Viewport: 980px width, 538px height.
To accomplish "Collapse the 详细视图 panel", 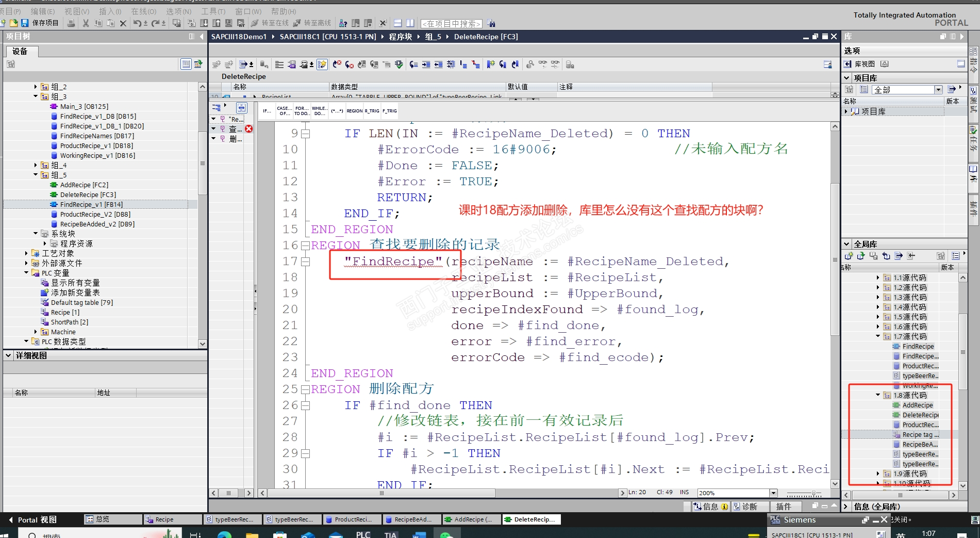I will coord(8,355).
